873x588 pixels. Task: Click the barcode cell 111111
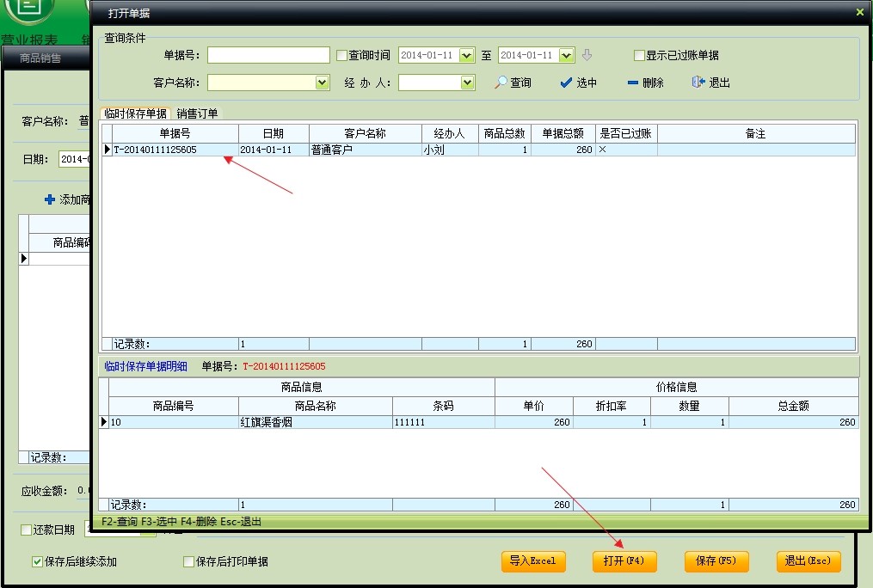(x=443, y=422)
